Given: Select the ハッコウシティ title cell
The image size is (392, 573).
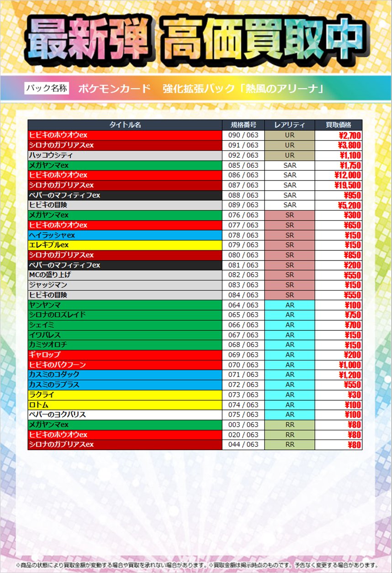Looking at the screenshot, I should point(125,155).
